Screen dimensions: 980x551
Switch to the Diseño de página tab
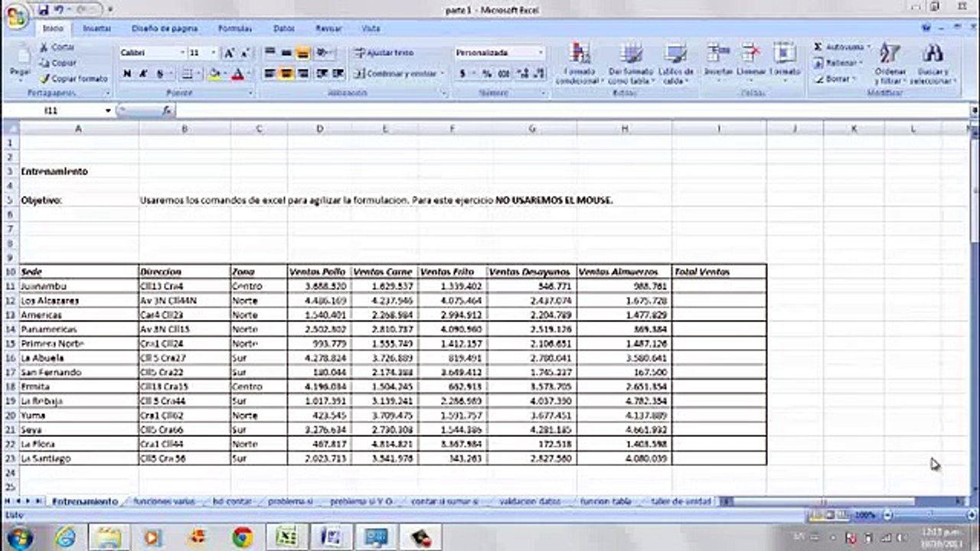[165, 28]
